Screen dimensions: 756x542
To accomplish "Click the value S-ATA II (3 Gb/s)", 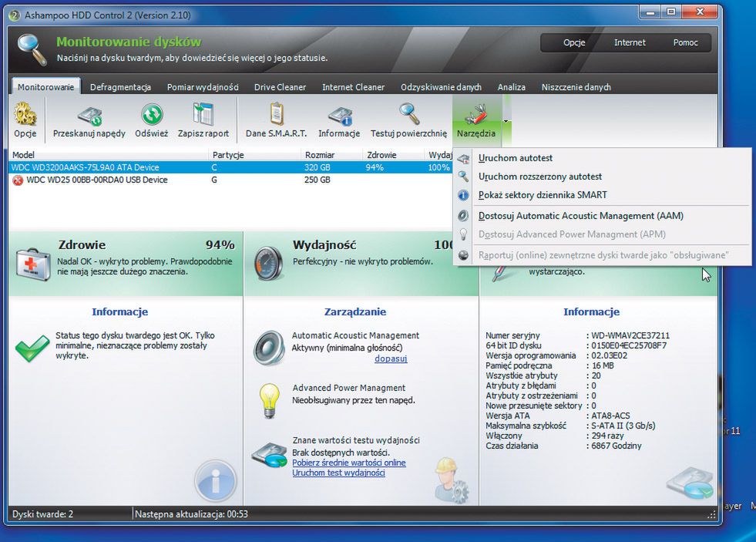I will (623, 426).
